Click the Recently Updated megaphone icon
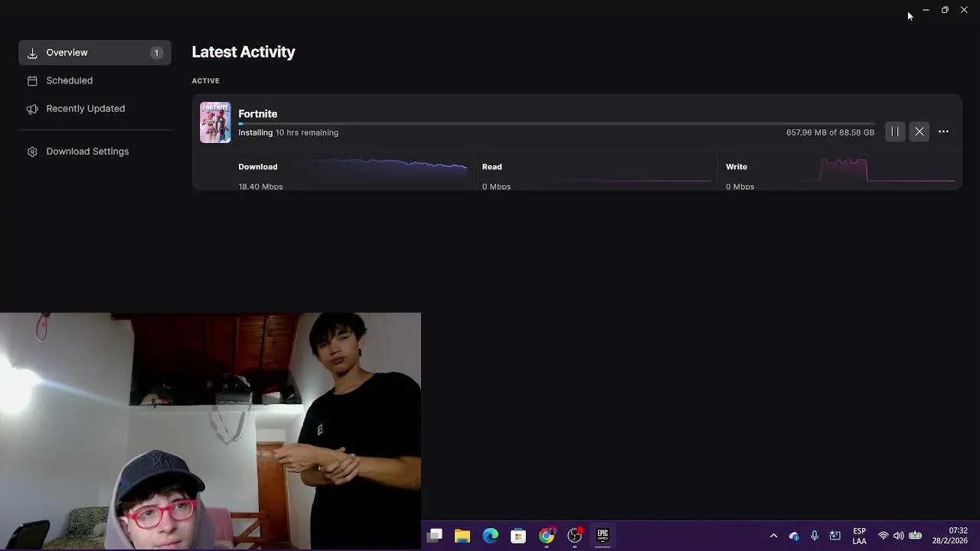Viewport: 980px width, 551px height. [x=32, y=109]
